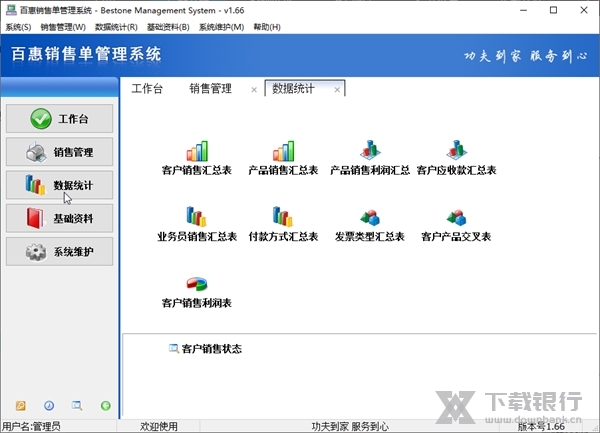Open 系统维护 sidebar button

tap(59, 252)
